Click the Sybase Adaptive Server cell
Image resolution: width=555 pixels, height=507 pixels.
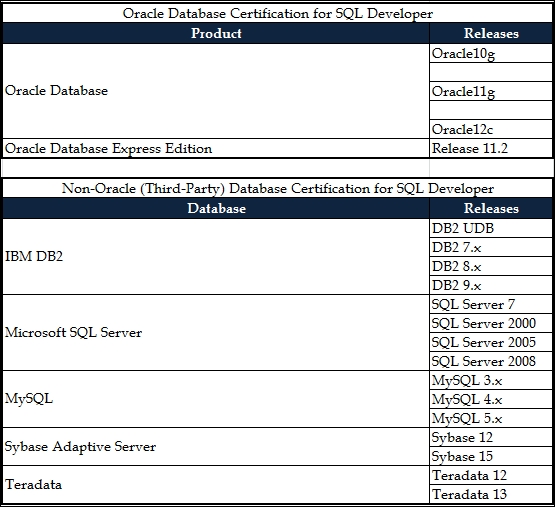[x=216, y=446]
